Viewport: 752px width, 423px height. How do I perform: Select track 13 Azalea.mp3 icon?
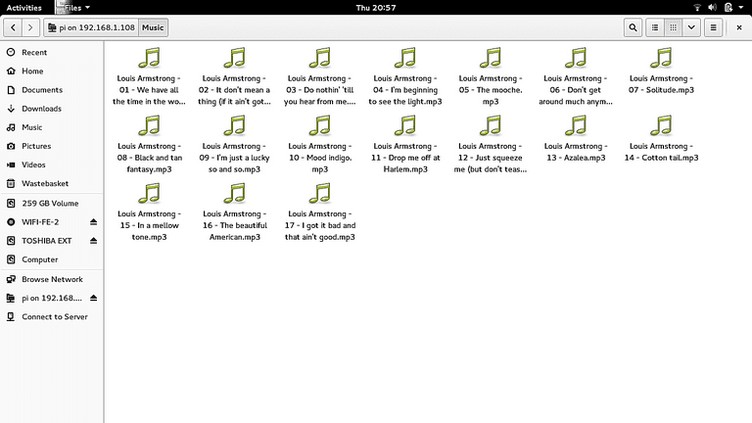(x=576, y=126)
